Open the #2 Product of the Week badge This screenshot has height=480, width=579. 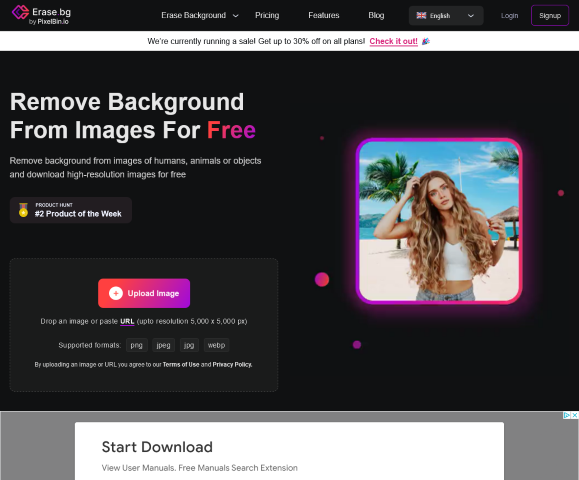(71, 210)
